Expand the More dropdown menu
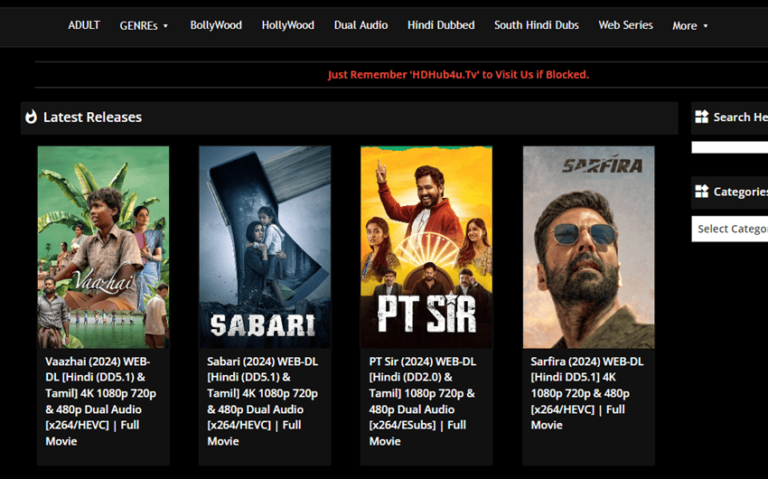 (690, 25)
